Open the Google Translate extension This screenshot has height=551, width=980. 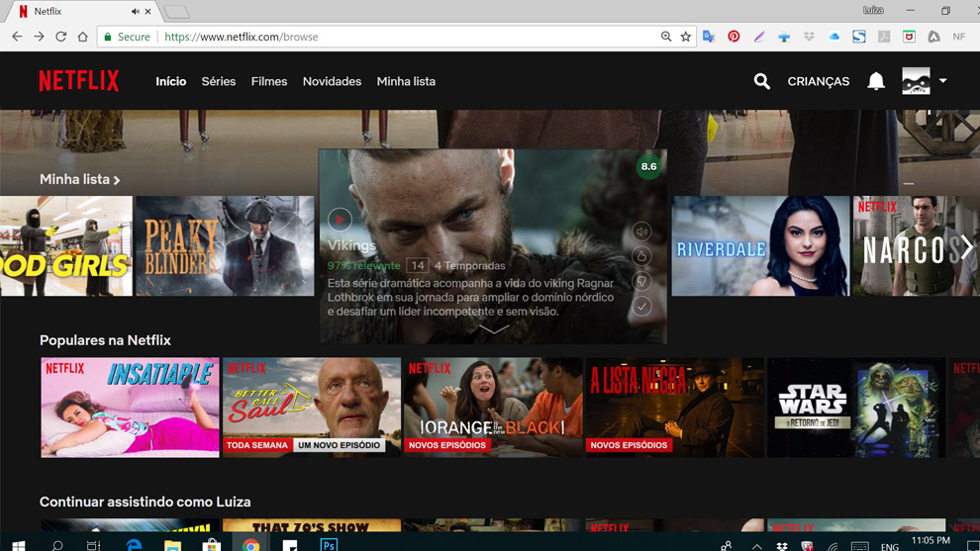pyautogui.click(x=708, y=37)
